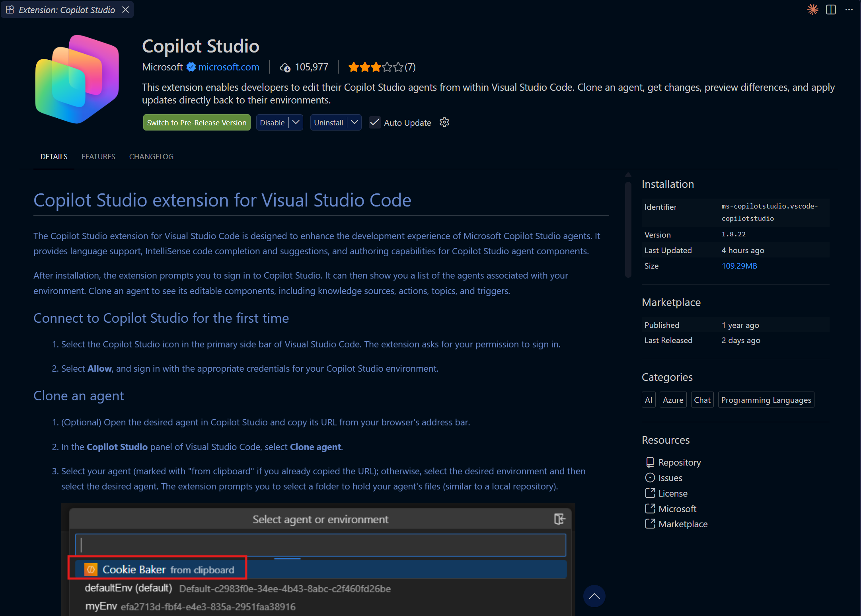The height and width of the screenshot is (616, 861).
Task: Click the Cookie Baker from clipboard image
Action: pyautogui.click(x=158, y=568)
